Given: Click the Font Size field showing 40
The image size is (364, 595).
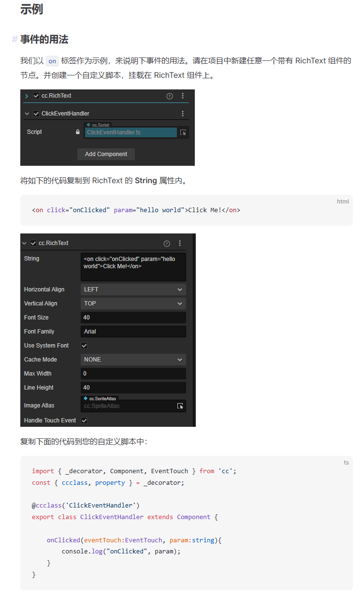Looking at the screenshot, I should click(133, 318).
